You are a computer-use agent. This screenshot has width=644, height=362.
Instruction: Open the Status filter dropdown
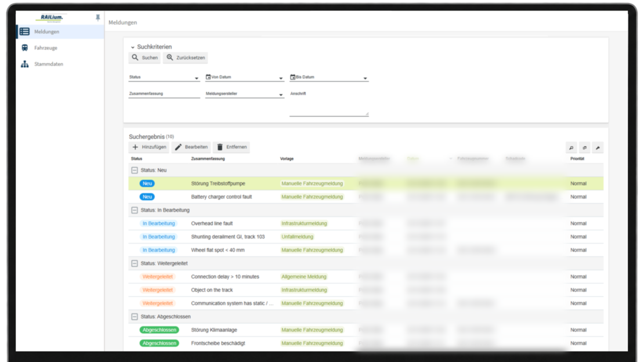[164, 77]
